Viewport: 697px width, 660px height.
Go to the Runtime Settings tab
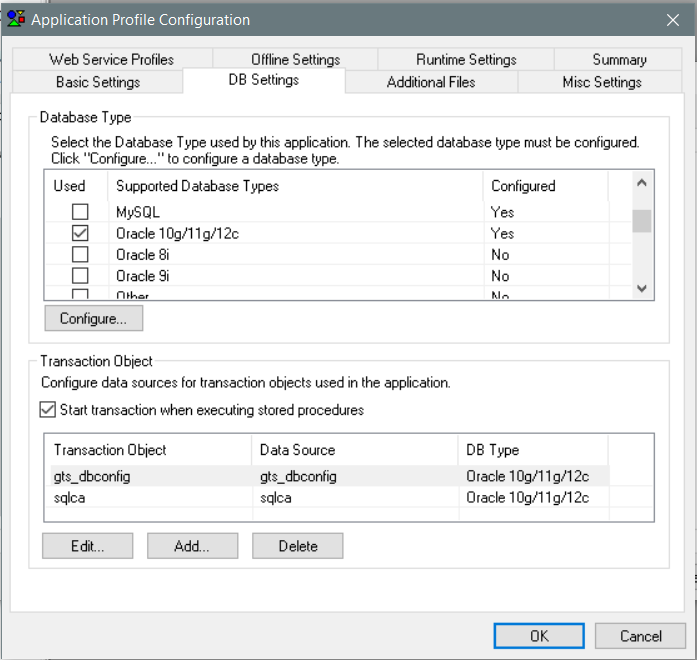[466, 60]
